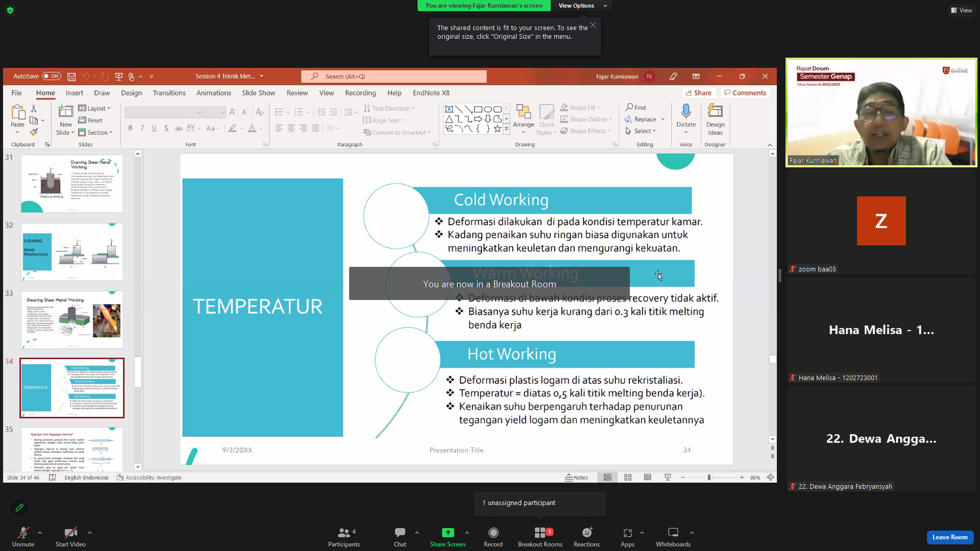The image size is (980, 551).
Task: Click the text highlight color swatch
Action: [x=232, y=129]
